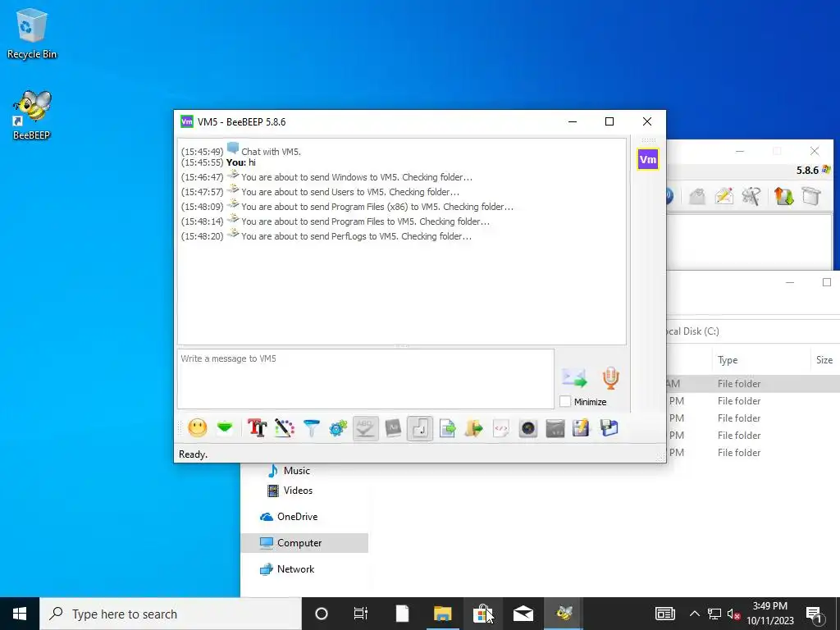The image size is (840, 630).
Task: Open the wrench tools icon in BeeBEEP main window
Action: [751, 196]
